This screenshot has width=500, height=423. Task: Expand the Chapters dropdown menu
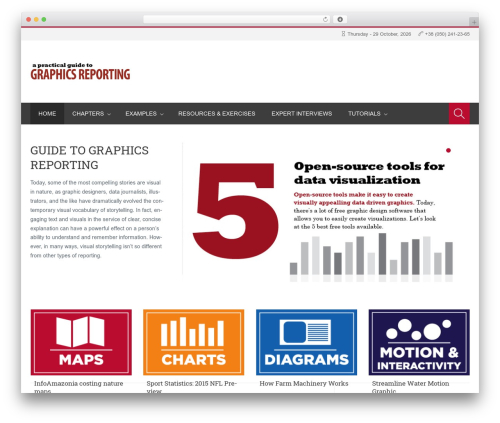click(91, 114)
